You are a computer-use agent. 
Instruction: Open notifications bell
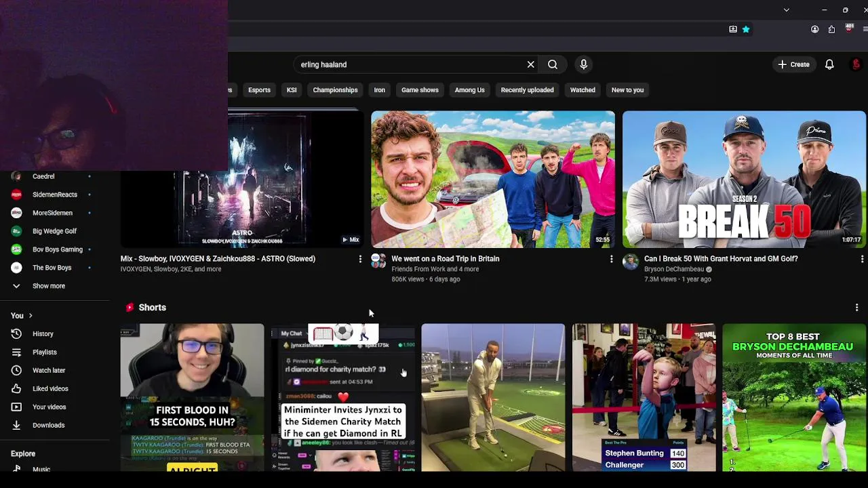829,64
